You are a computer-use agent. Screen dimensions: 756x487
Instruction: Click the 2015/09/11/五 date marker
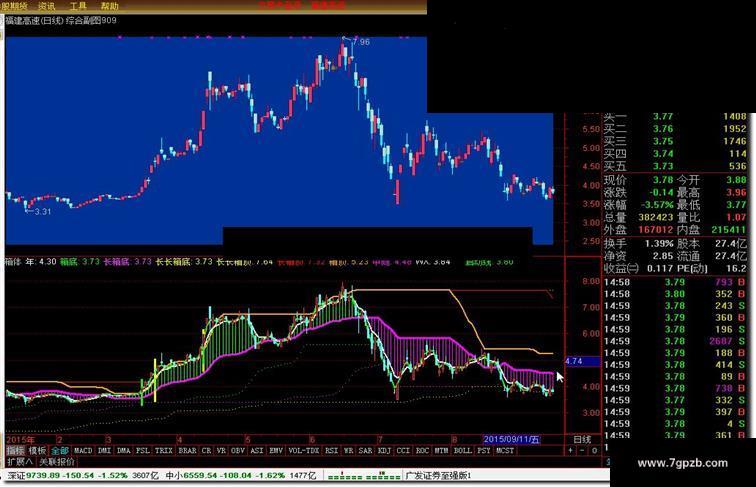point(512,439)
